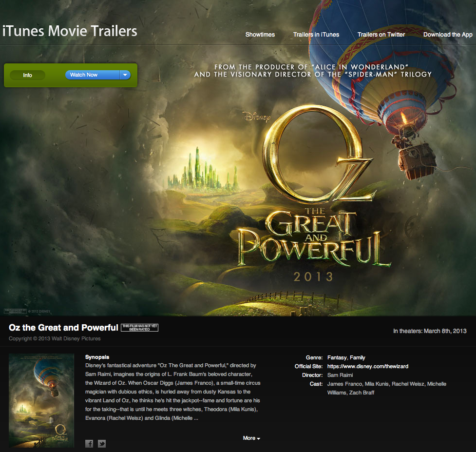The image size is (476, 452).
Task: Open the Watch Now dropdown arrow
Action: [125, 75]
